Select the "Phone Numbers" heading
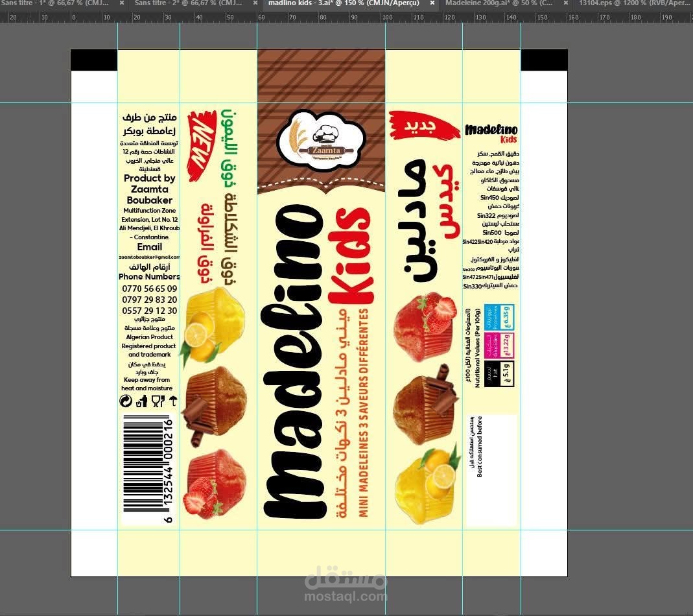Viewport: 693px width, 616px height. [x=149, y=277]
